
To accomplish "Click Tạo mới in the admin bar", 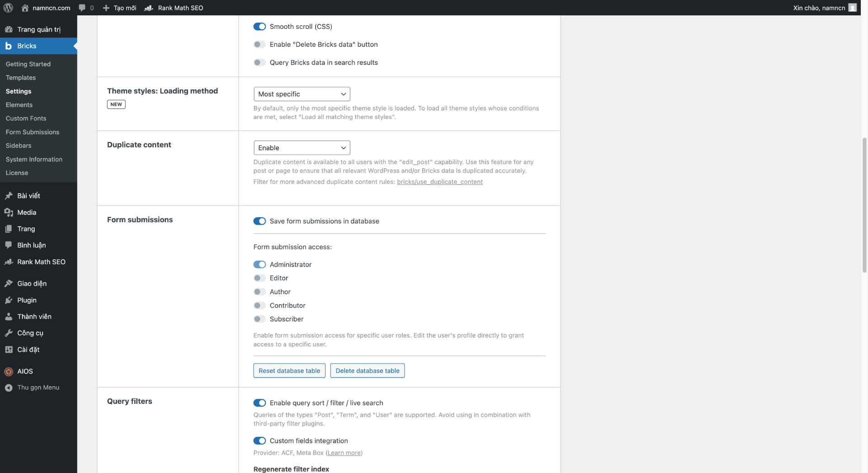I will pos(125,8).
